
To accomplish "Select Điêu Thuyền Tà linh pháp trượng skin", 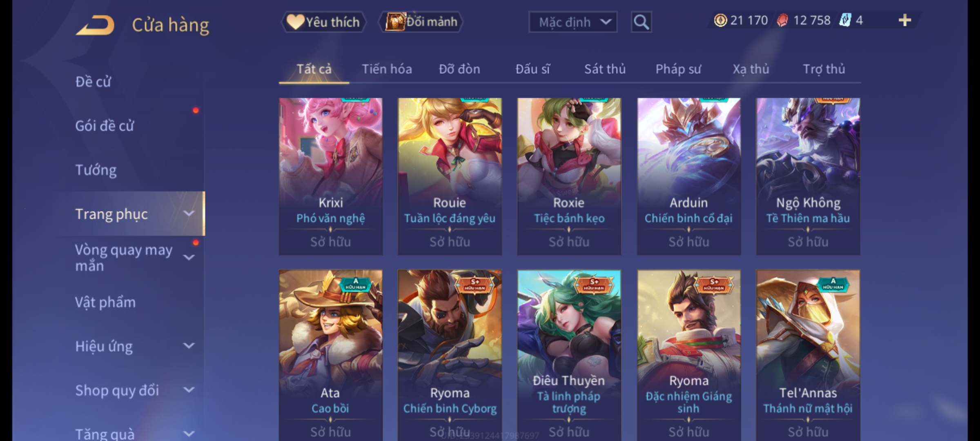I will tap(569, 355).
